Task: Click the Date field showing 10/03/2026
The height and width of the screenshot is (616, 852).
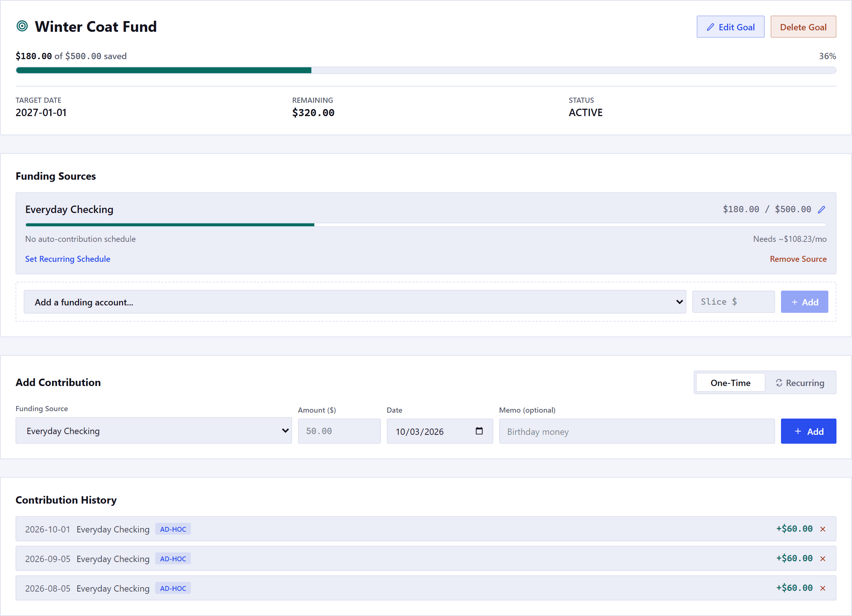Action: [x=440, y=431]
